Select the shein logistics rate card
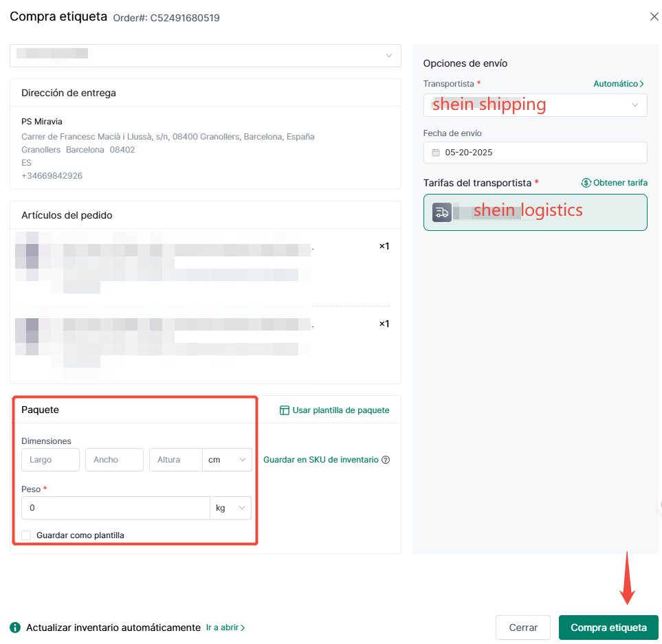The height and width of the screenshot is (644, 662). [x=535, y=212]
